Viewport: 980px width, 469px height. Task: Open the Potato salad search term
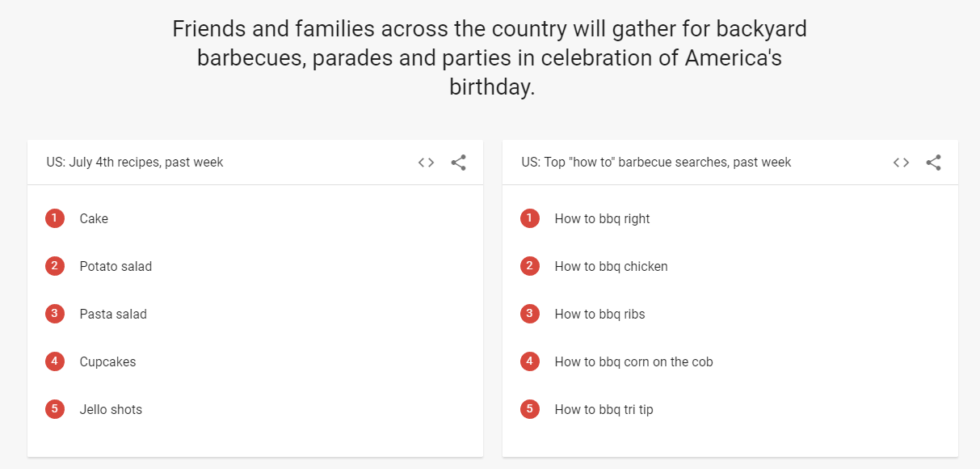116,266
